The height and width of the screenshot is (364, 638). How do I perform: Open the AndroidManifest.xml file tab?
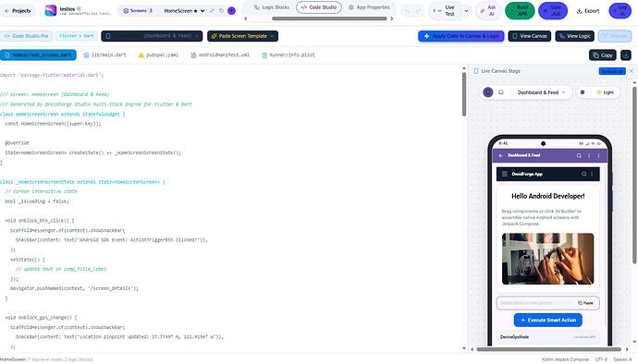click(220, 55)
